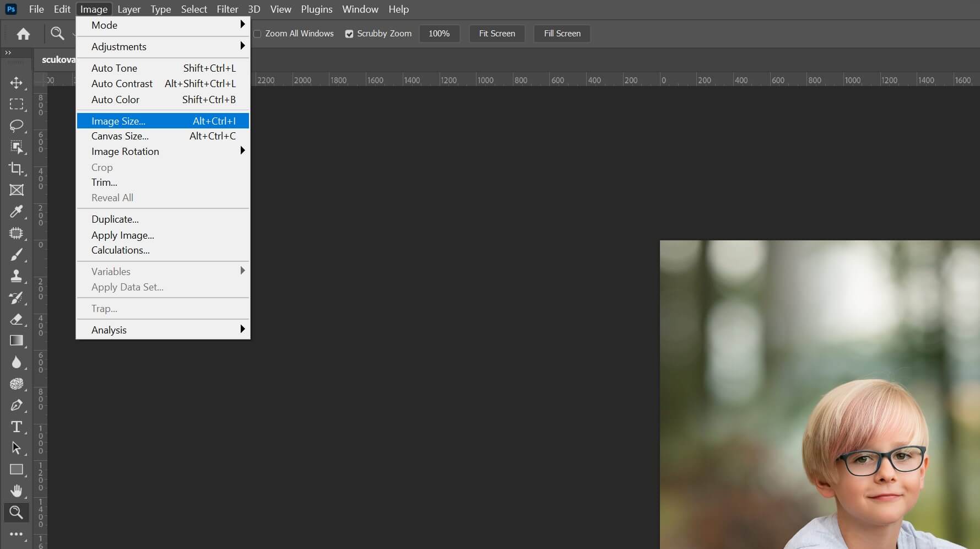Select the Crop tool
This screenshot has height=549, width=980.
coord(17,169)
